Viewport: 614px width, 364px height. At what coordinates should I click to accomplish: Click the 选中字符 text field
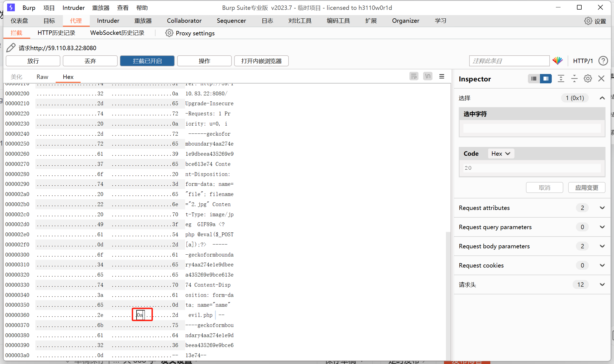click(532, 128)
